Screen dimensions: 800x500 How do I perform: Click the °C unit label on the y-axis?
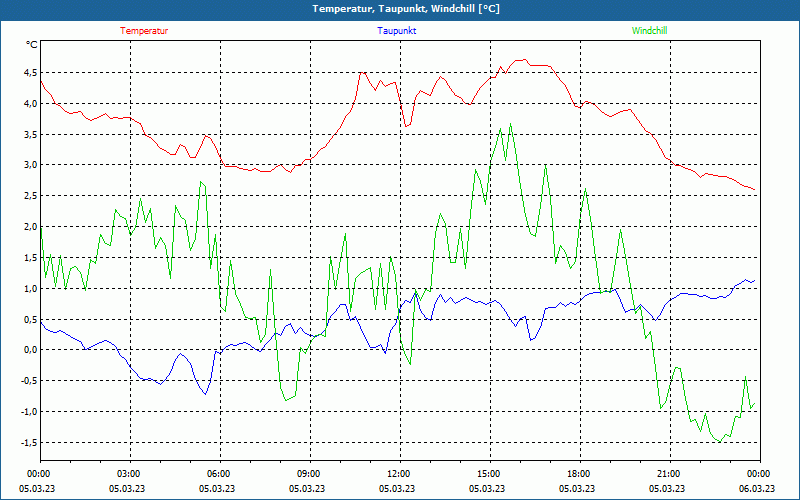click(32, 45)
